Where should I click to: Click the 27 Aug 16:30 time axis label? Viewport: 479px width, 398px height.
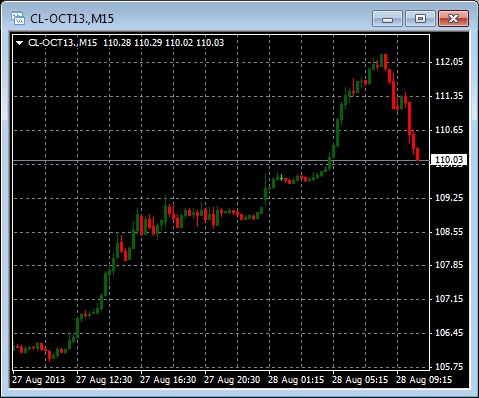pyautogui.click(x=168, y=380)
